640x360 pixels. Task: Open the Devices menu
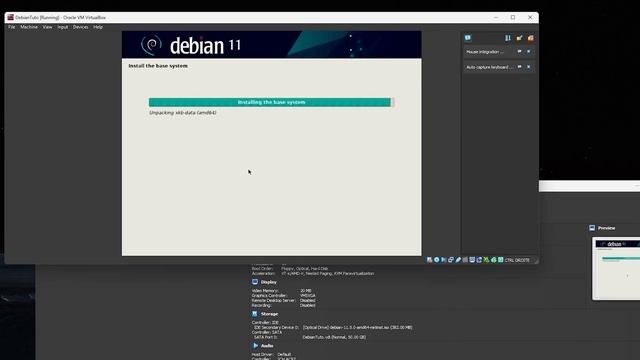(80, 27)
